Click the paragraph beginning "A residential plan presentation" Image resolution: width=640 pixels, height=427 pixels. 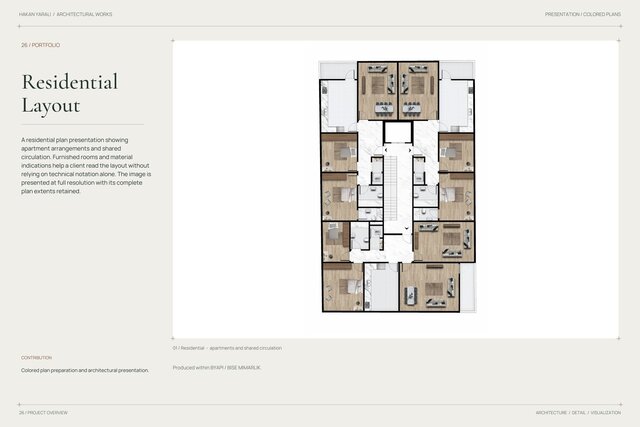[x=86, y=165]
